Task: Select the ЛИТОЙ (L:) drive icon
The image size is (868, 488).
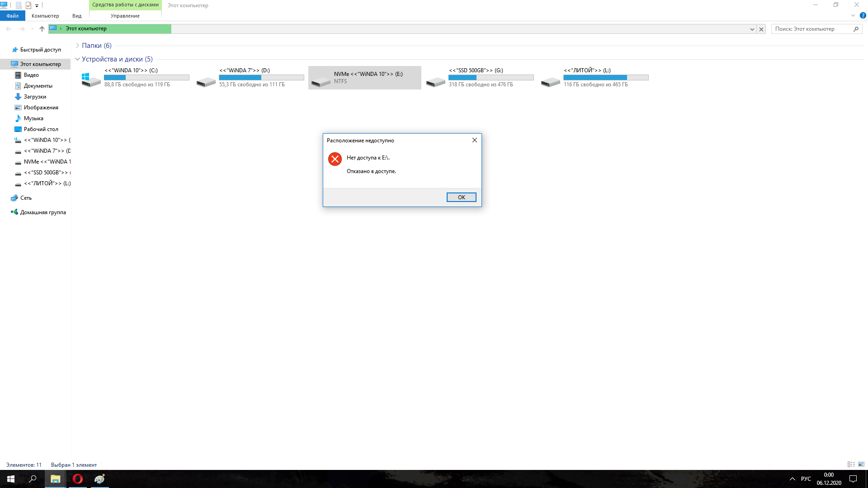Action: click(550, 81)
